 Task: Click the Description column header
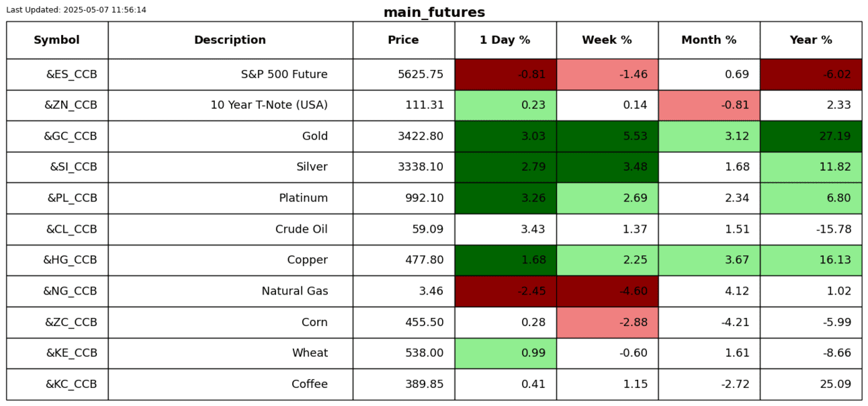pos(230,40)
